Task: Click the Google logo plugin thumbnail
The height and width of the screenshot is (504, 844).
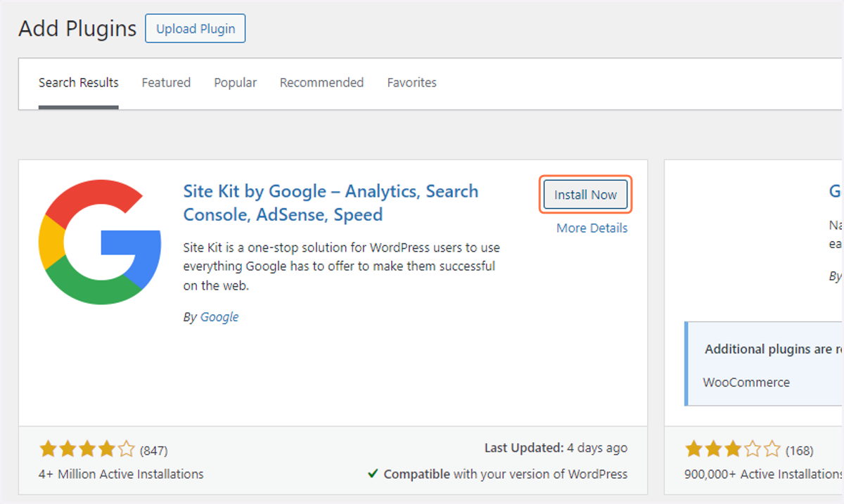Action: tap(100, 242)
